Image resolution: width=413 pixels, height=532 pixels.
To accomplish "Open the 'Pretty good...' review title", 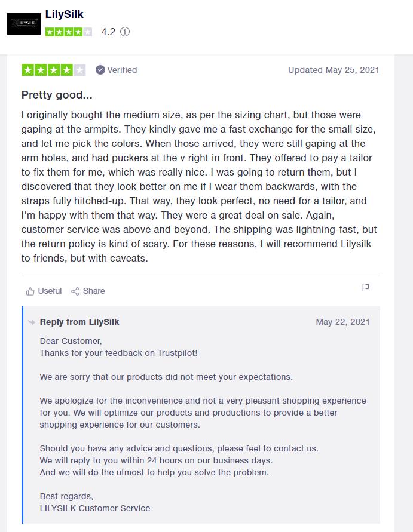I will pyautogui.click(x=57, y=94).
